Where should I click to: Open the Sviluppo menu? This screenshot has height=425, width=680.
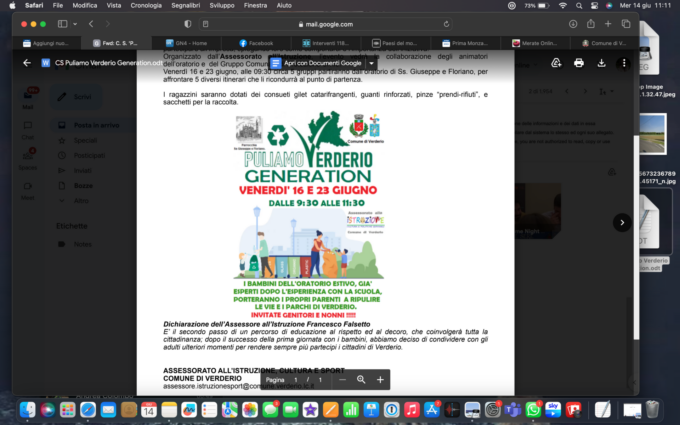222,5
